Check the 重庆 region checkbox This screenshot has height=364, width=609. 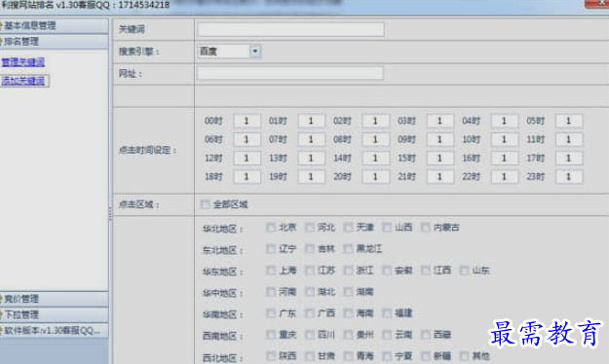coord(271,335)
